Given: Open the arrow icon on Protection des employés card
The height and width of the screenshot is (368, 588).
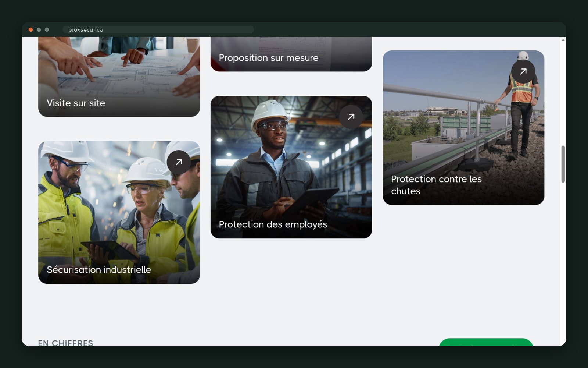Looking at the screenshot, I should [x=351, y=117].
